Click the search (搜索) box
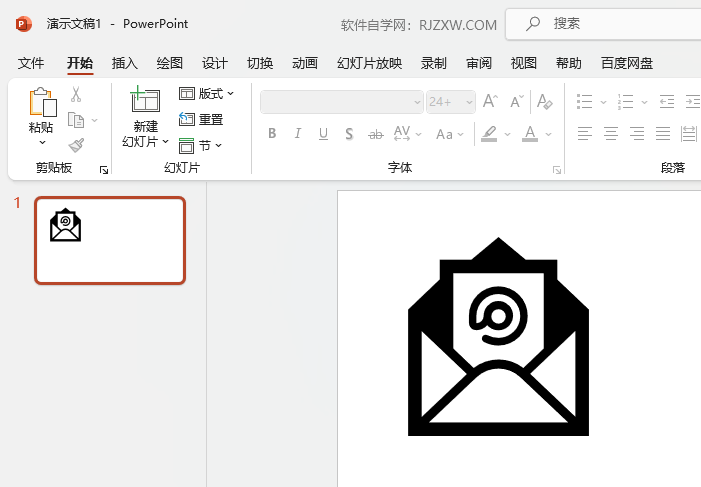 (604, 24)
